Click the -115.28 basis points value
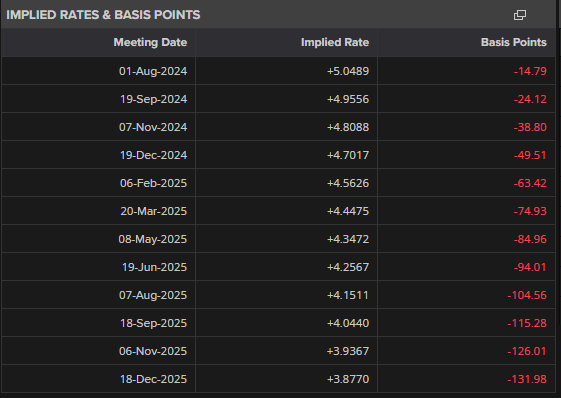 527,323
